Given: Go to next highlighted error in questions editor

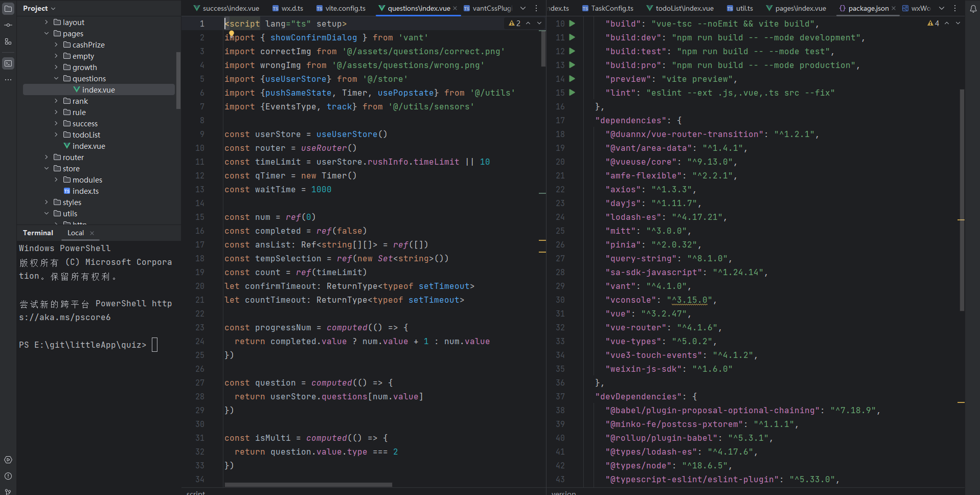Looking at the screenshot, I should [x=539, y=24].
